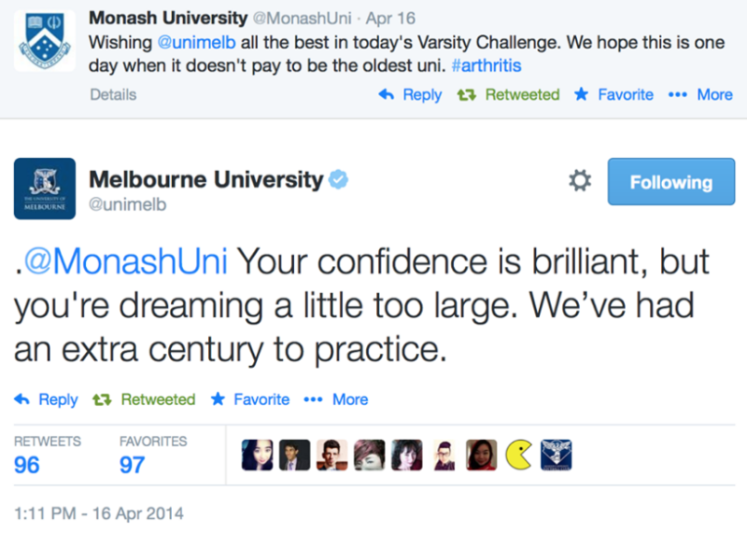This screenshot has width=747, height=560.
Task: Open the @MonashUni mention in the reply
Action: pos(124,262)
